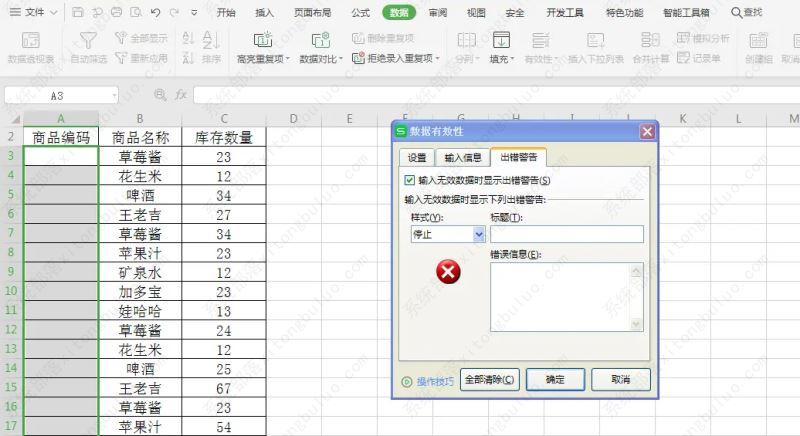Image resolution: width=800 pixels, height=436 pixels.
Task: Click into the 标题 title input field
Action: coord(566,234)
